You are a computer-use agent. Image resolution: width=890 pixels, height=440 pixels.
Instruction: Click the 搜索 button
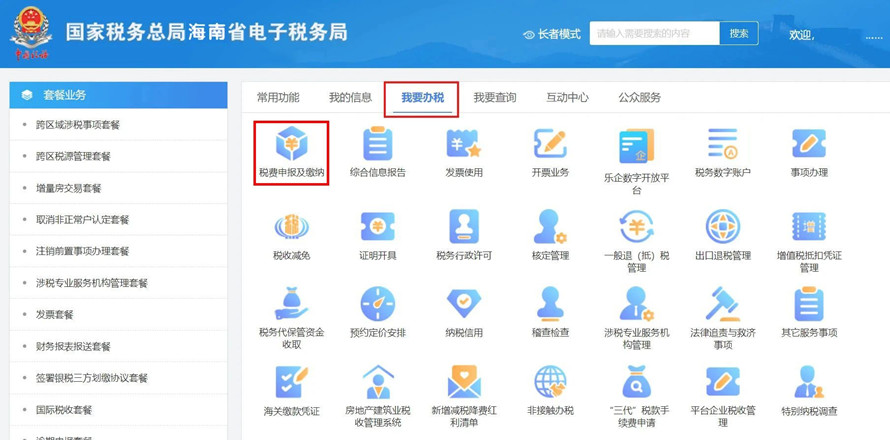739,33
